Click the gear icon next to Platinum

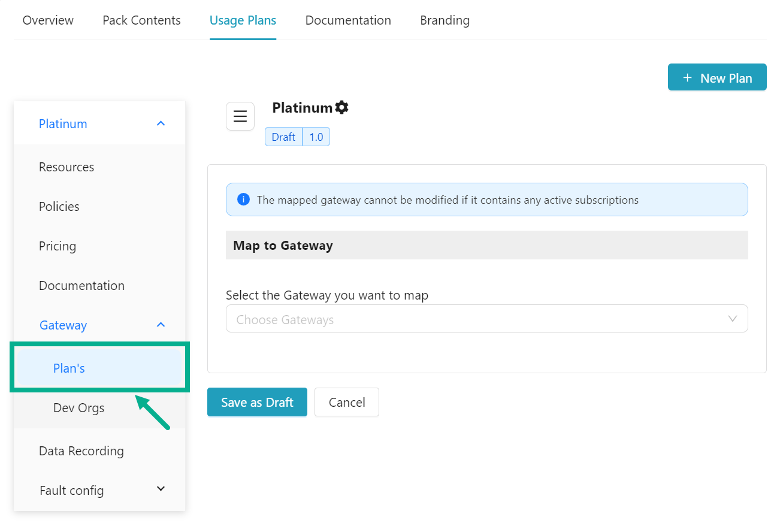click(341, 107)
